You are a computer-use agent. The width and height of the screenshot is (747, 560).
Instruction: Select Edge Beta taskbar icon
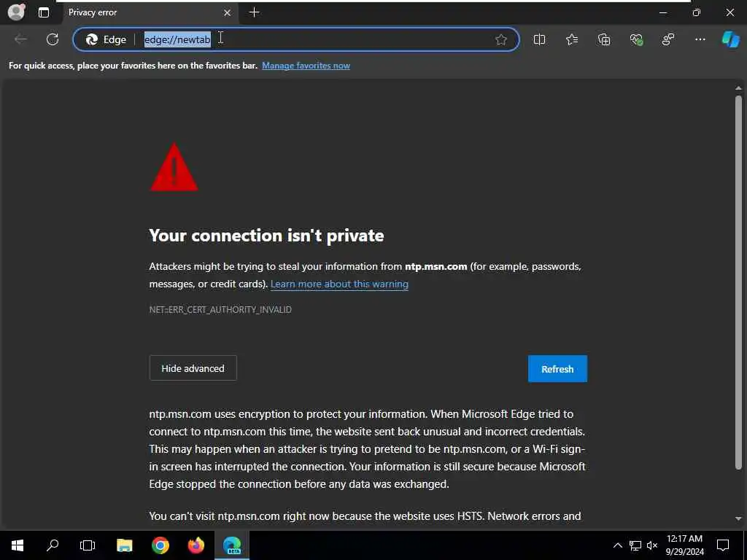coord(232,545)
